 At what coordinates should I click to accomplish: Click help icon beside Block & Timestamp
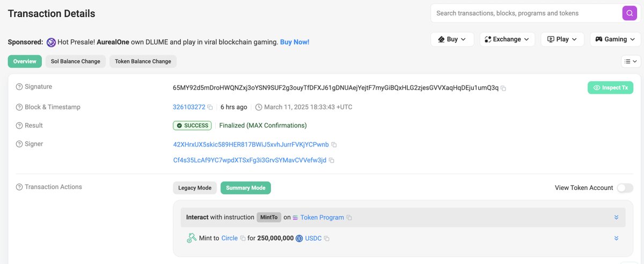tap(19, 107)
